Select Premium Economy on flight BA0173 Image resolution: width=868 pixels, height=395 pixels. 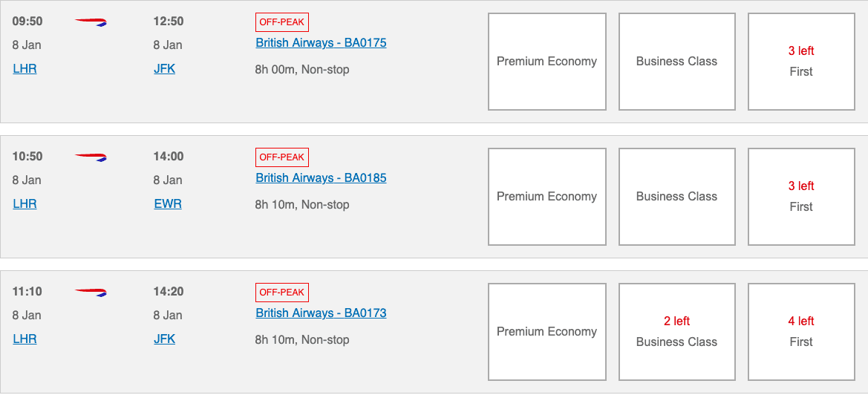546,332
